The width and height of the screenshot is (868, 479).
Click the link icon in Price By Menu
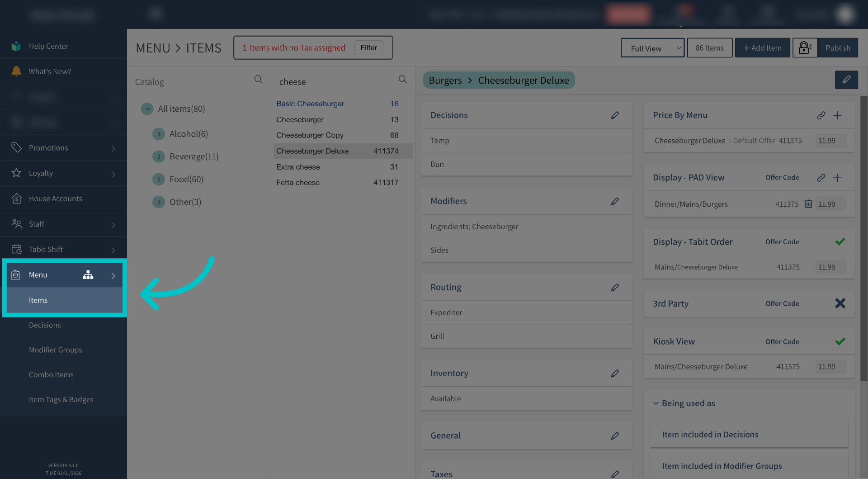(x=821, y=115)
